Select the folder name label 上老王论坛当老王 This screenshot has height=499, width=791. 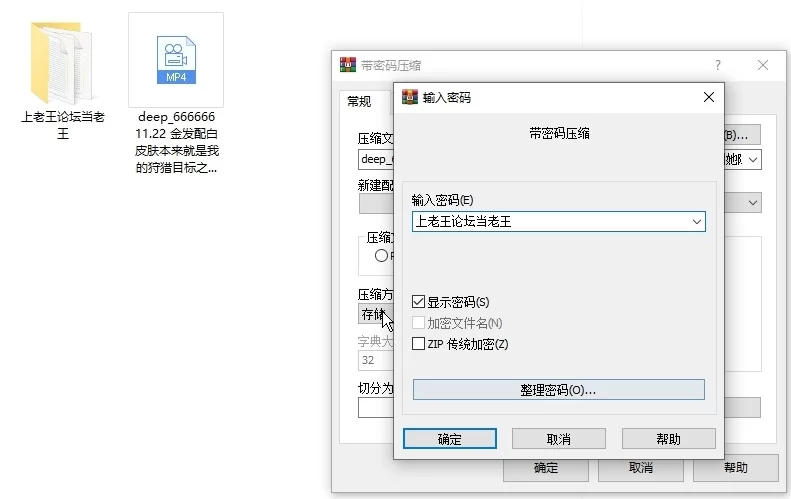coord(63,125)
